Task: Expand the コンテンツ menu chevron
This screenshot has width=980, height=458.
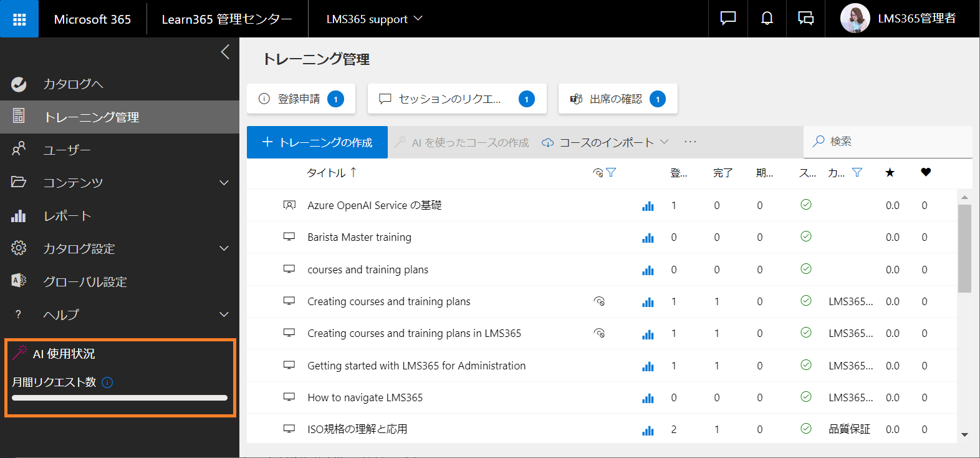Action: point(224,183)
